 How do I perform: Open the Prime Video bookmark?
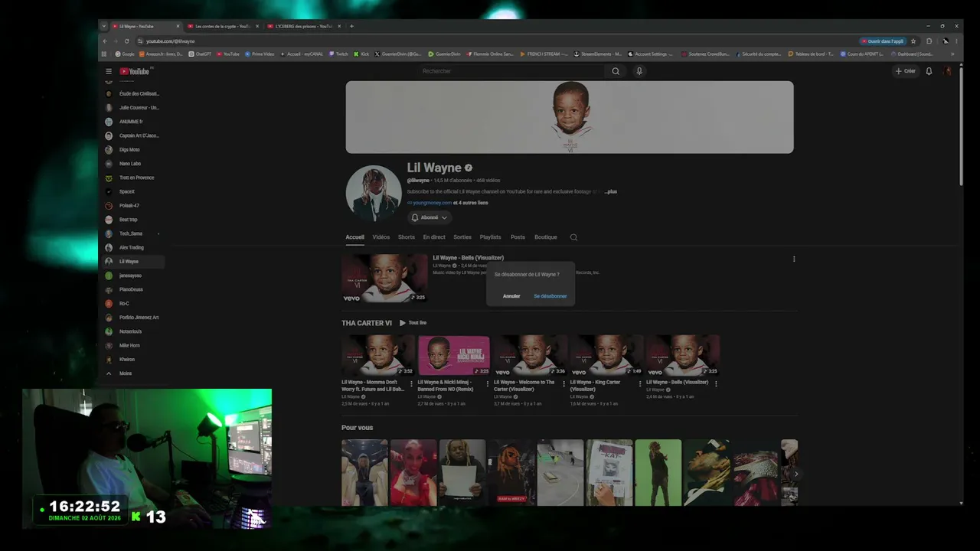tap(260, 54)
